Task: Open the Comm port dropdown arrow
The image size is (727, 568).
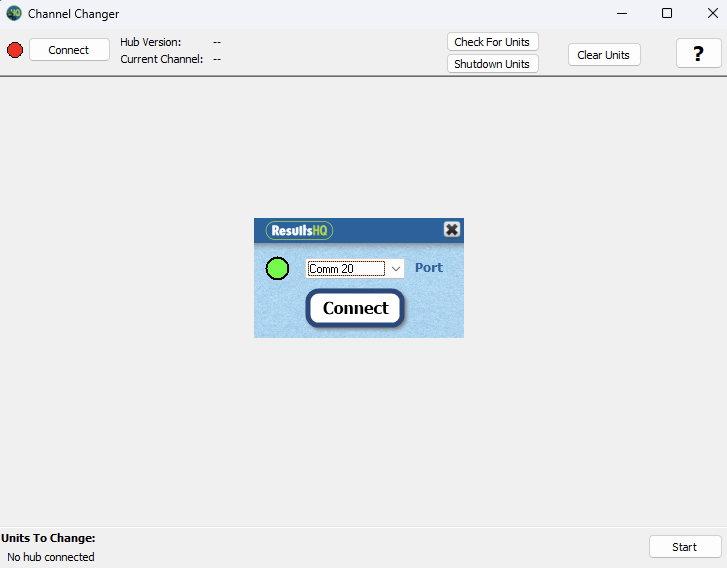Action: tap(395, 268)
